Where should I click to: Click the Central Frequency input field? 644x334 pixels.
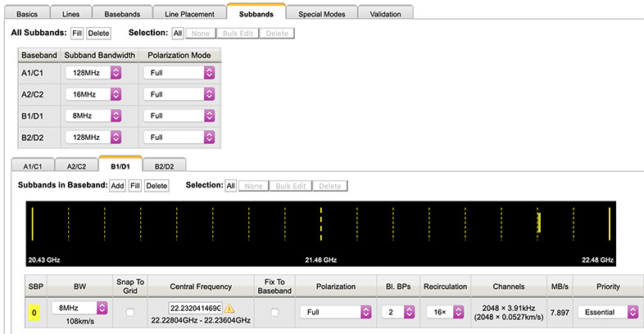[x=195, y=308]
